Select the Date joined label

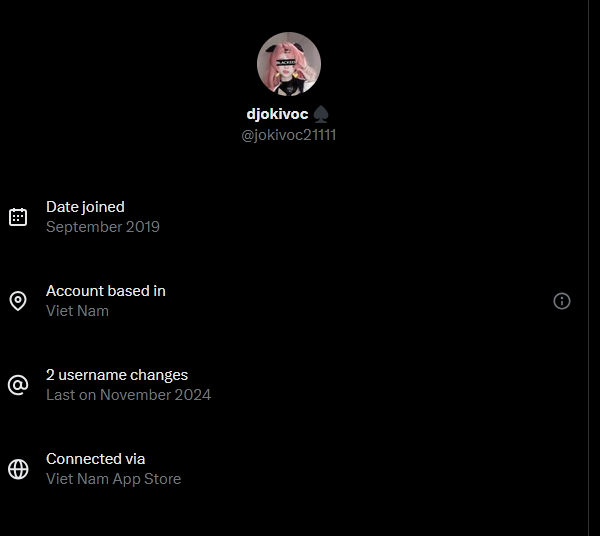point(85,207)
